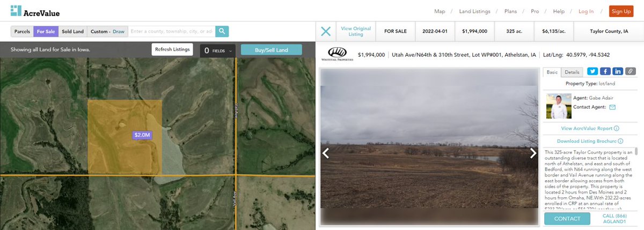Click the CONTACT button
The width and height of the screenshot is (644, 230).
click(567, 219)
